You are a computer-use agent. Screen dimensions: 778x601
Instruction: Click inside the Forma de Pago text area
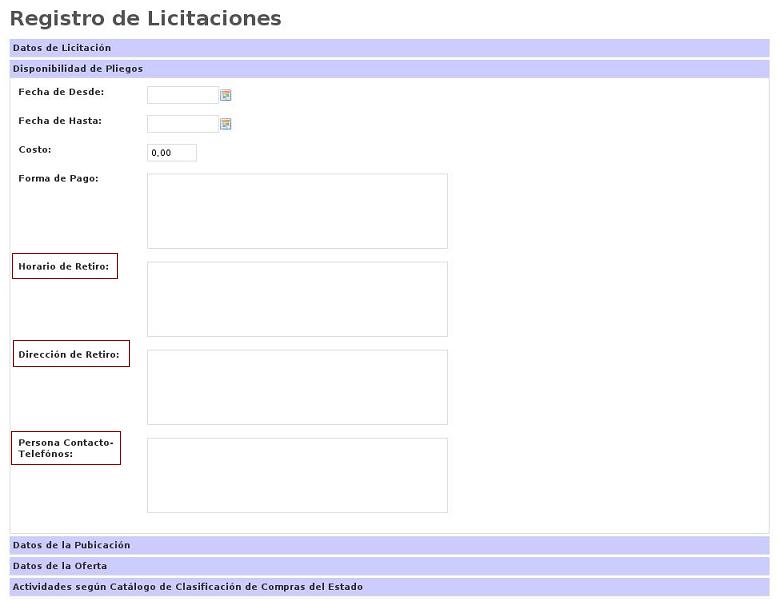point(297,211)
